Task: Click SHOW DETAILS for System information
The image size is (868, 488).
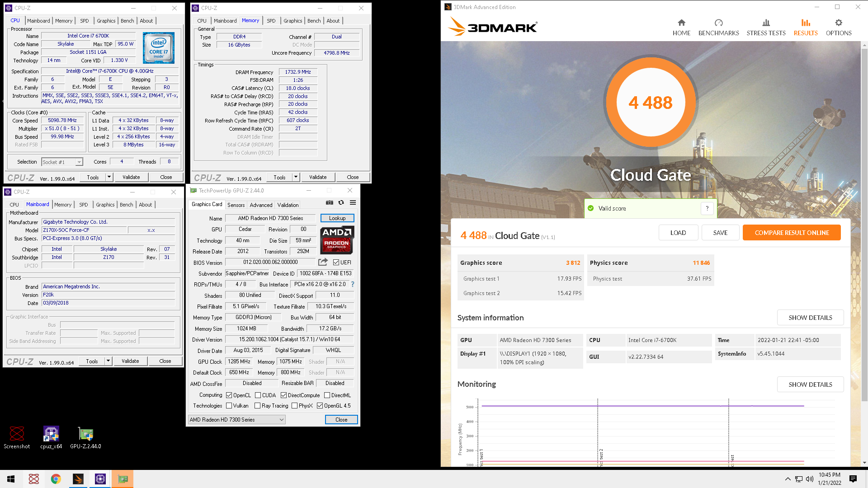Action: click(810, 318)
